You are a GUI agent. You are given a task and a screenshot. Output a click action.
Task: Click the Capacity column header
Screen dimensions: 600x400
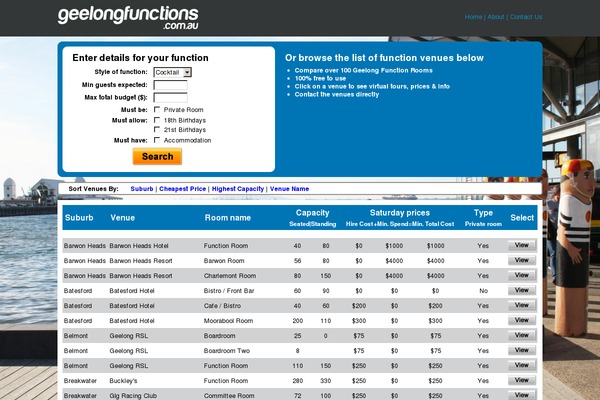click(x=312, y=213)
